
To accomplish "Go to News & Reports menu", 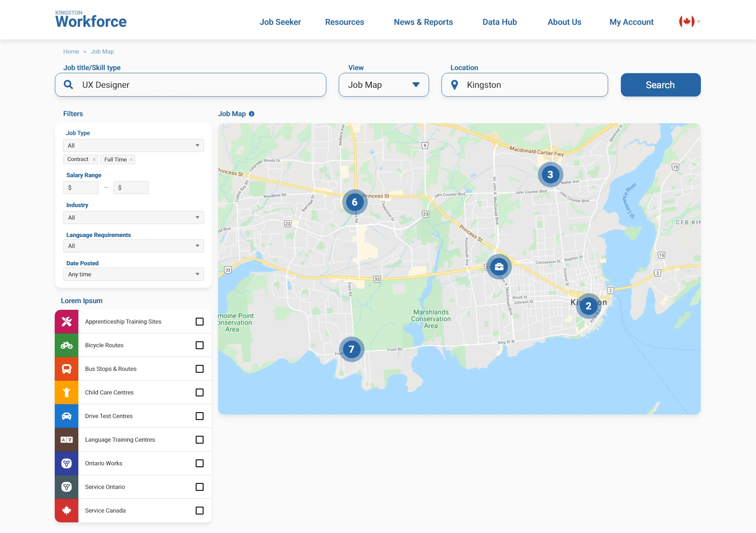I will (423, 22).
